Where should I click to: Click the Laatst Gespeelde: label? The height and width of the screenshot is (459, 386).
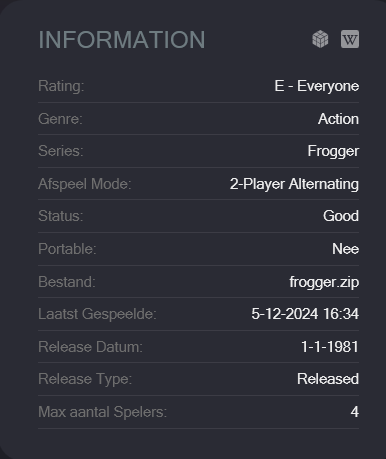tap(97, 314)
